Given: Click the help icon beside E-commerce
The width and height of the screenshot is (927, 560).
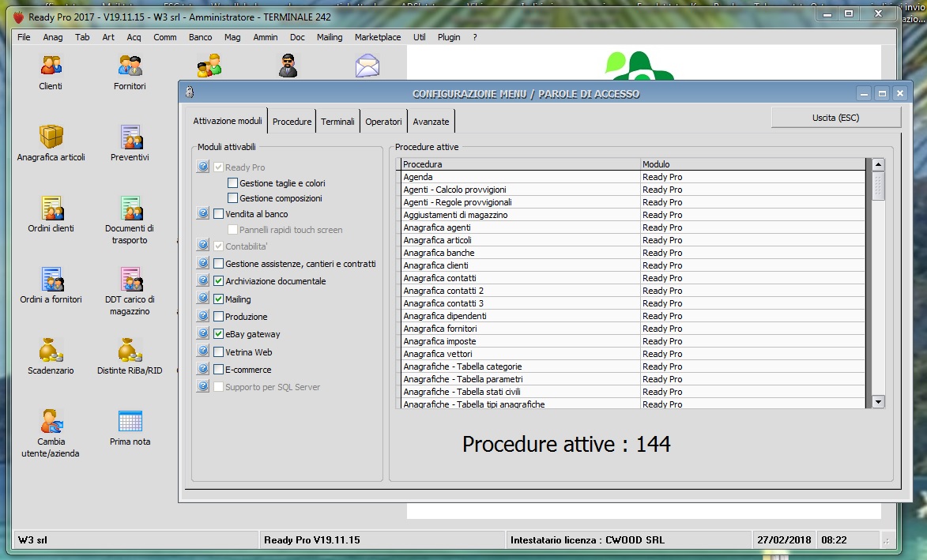Looking at the screenshot, I should tap(203, 369).
